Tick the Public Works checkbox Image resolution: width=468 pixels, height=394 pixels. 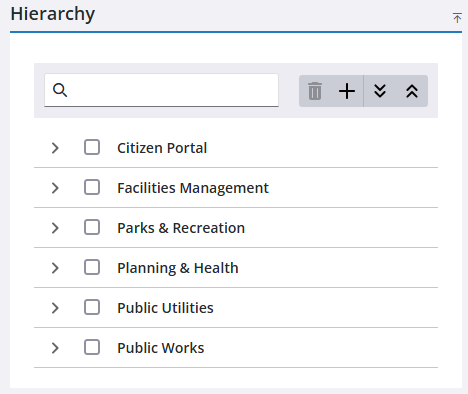click(92, 347)
